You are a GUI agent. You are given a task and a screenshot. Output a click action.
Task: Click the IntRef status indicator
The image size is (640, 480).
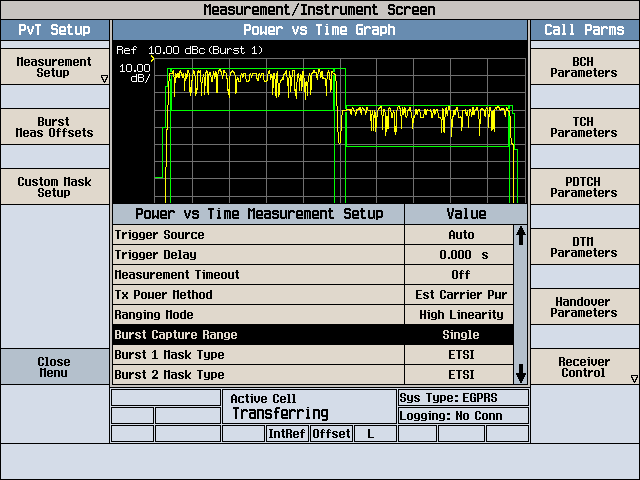pyautogui.click(x=287, y=433)
